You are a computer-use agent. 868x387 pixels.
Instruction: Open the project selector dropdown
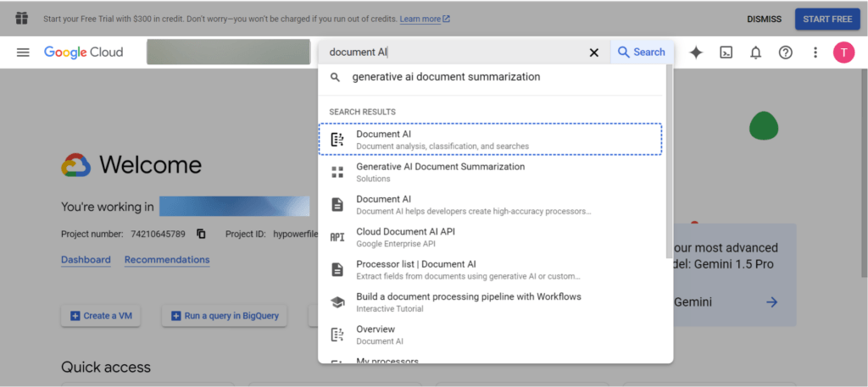click(x=228, y=53)
